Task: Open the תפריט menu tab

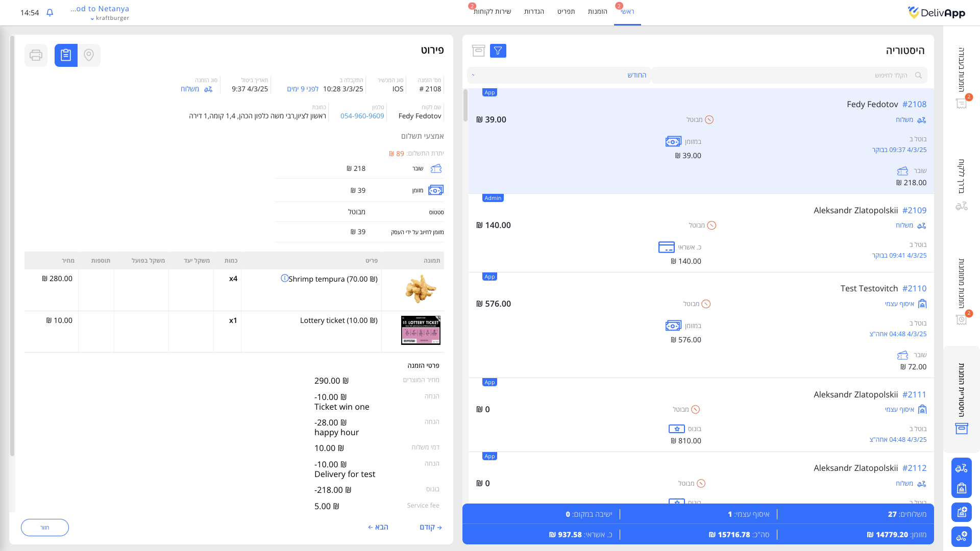Action: 566,12
